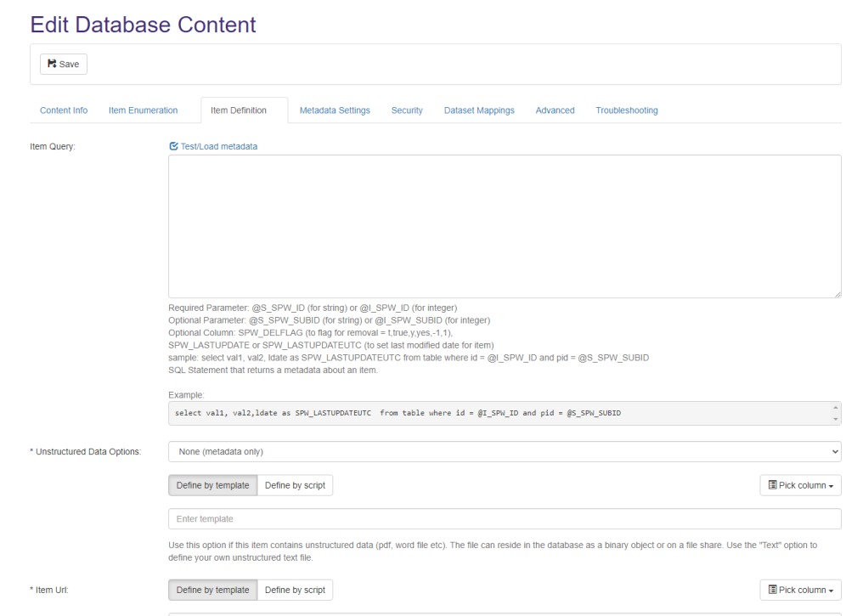The width and height of the screenshot is (846, 616).
Task: Grab the Item Query textarea resize handle
Action: tap(837, 293)
